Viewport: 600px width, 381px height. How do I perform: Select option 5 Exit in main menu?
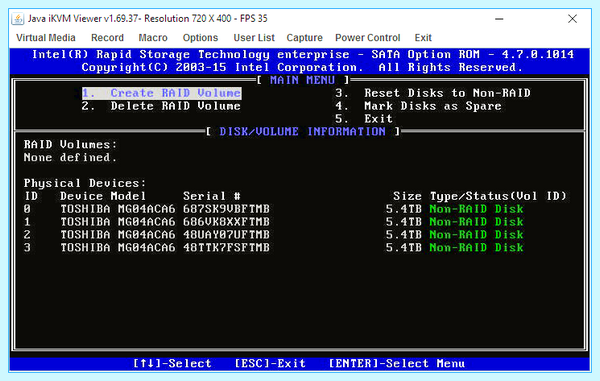click(x=364, y=119)
